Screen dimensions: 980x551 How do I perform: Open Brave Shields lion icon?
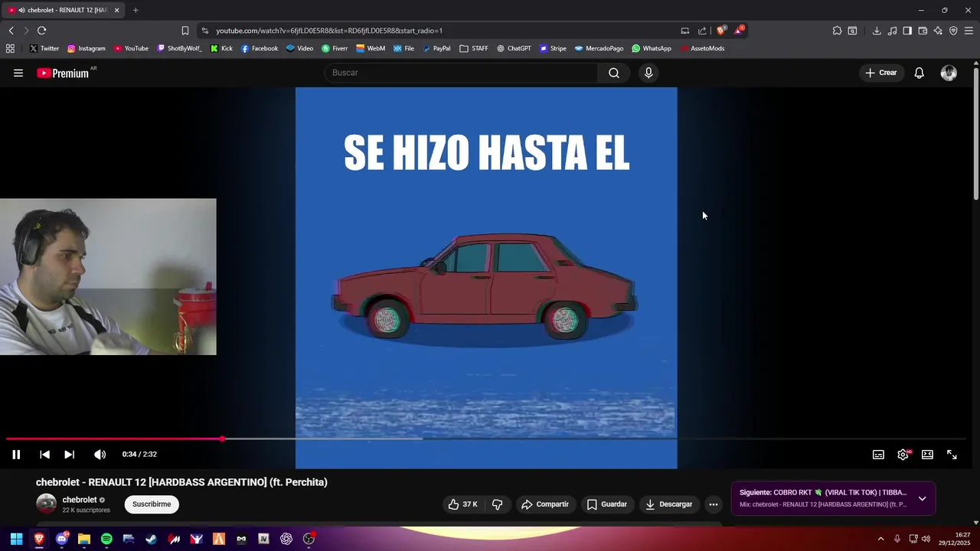click(720, 31)
